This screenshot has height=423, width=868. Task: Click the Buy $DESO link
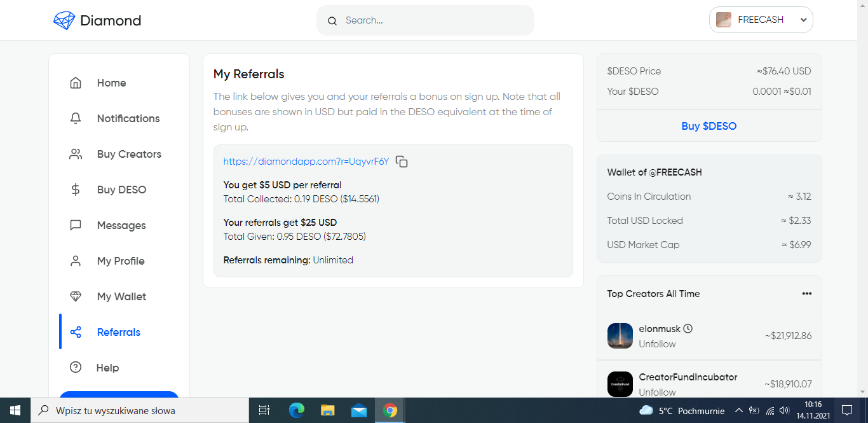[x=709, y=126]
